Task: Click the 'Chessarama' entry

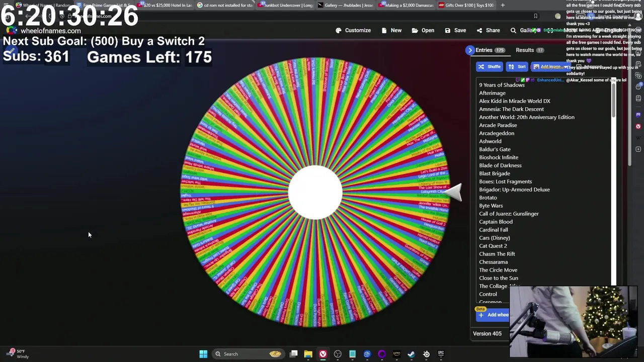Action: point(494,262)
